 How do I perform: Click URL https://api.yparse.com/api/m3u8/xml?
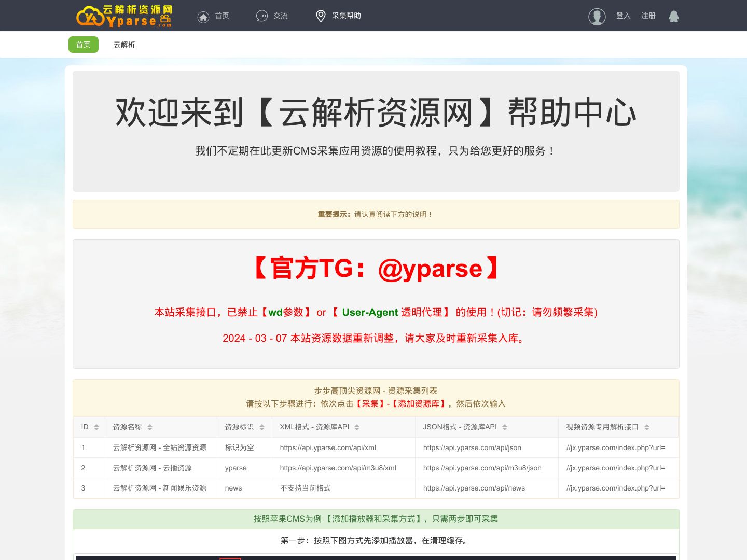[x=338, y=468]
